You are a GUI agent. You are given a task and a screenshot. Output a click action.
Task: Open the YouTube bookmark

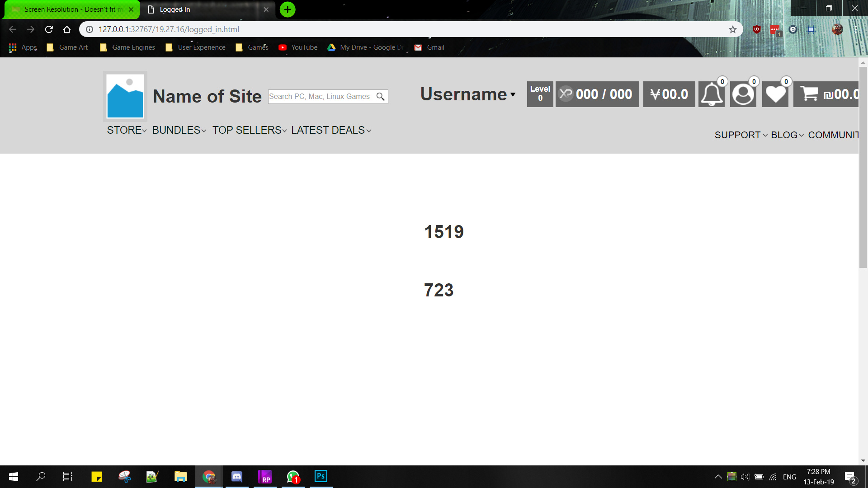(x=298, y=47)
